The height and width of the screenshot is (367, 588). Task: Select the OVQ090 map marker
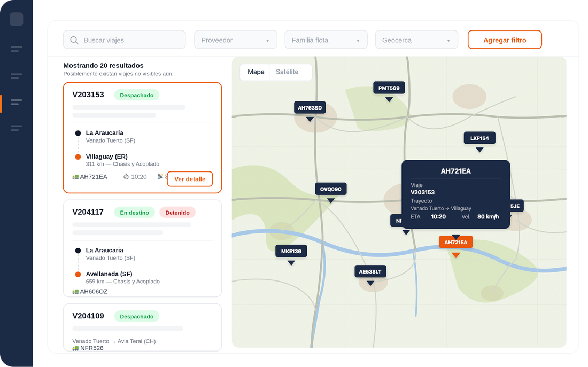[x=331, y=189]
